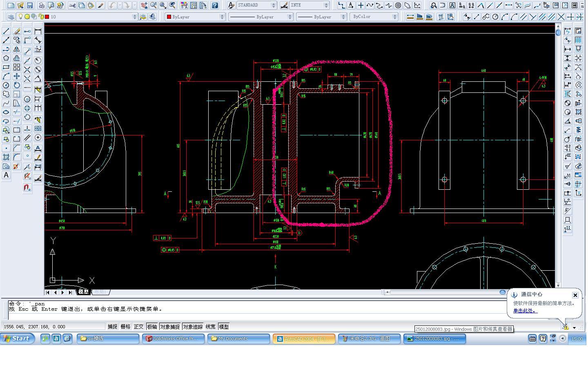Click the Find and Replace text icon

coord(433,5)
